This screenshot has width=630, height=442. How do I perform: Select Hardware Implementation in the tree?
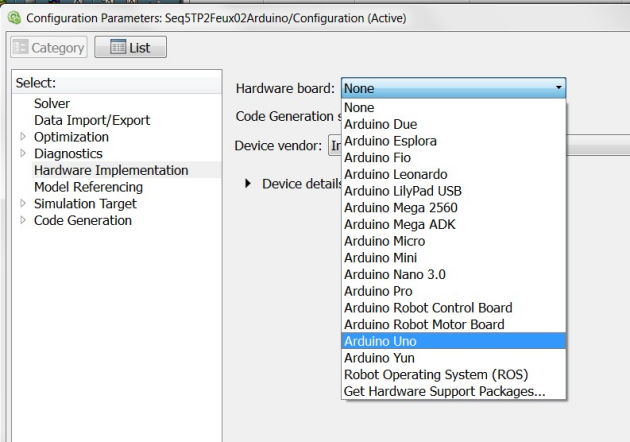point(111,170)
